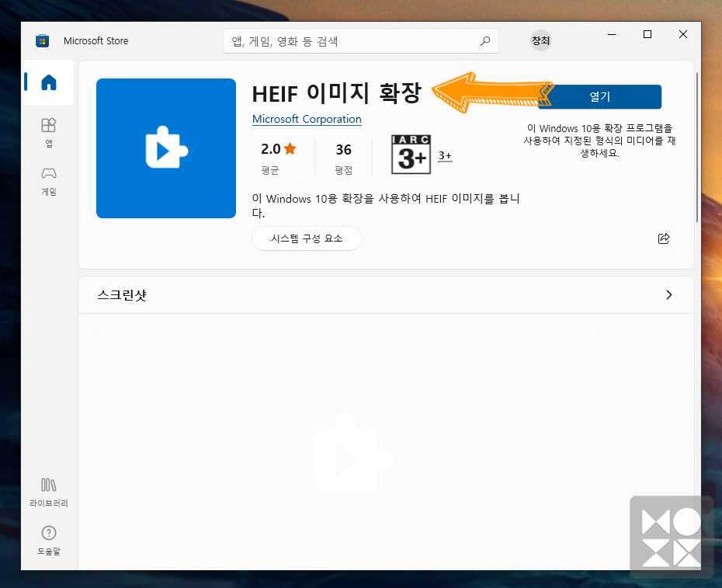
Task: Click the HEIF extension app tile image
Action: pyautogui.click(x=166, y=148)
